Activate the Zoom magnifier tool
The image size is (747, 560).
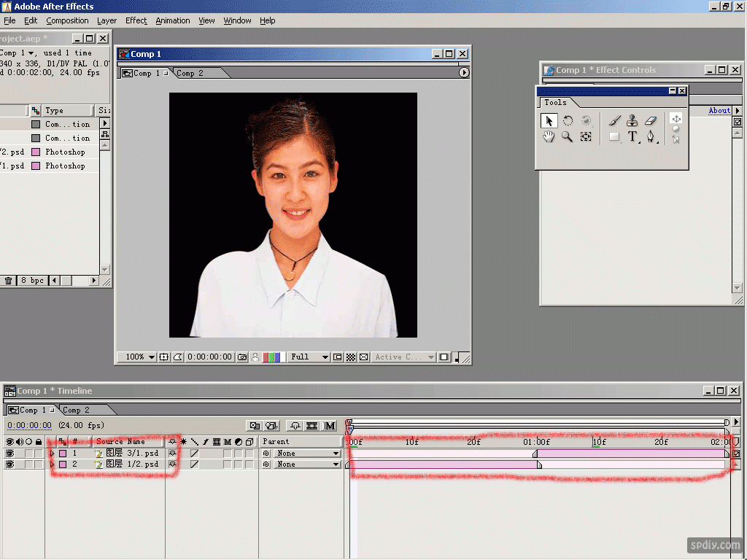[567, 136]
